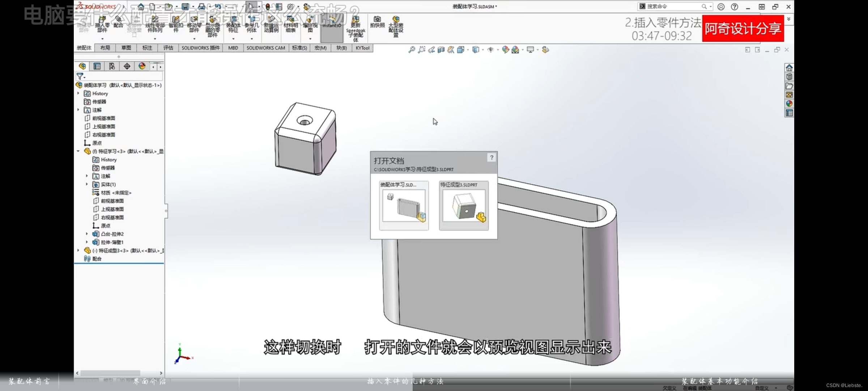Expand the 凸台-拉伸2 feature
The width and height of the screenshot is (868, 391).
tap(87, 234)
